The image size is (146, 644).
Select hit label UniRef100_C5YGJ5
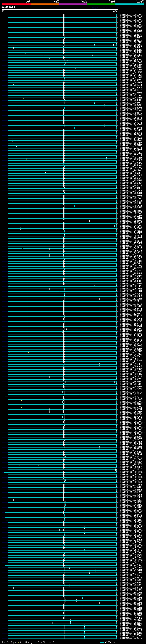coord(131,251)
